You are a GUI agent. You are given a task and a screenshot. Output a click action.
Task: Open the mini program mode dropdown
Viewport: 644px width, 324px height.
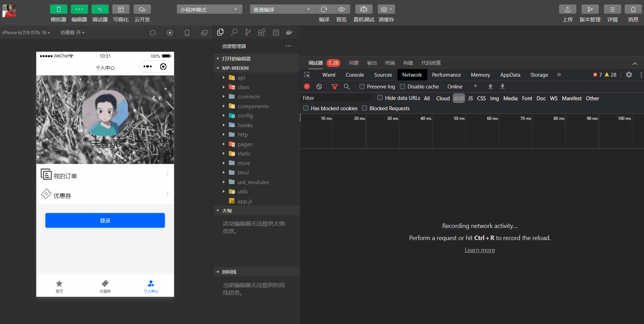point(209,9)
